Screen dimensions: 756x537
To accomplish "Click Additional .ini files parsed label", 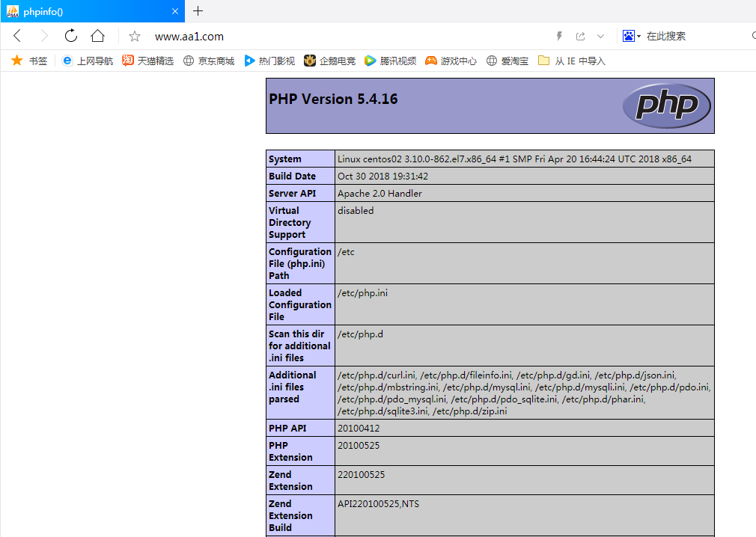I will 292,387.
